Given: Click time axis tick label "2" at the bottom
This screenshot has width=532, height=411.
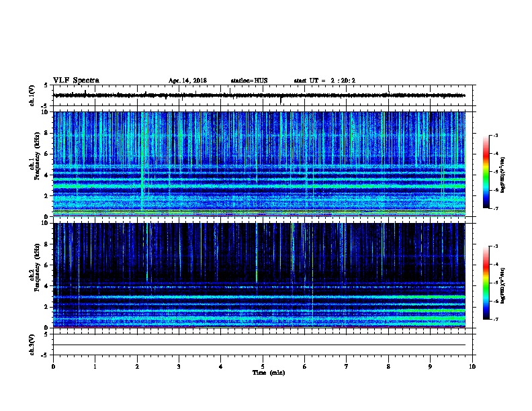Looking at the screenshot, I should (x=137, y=367).
